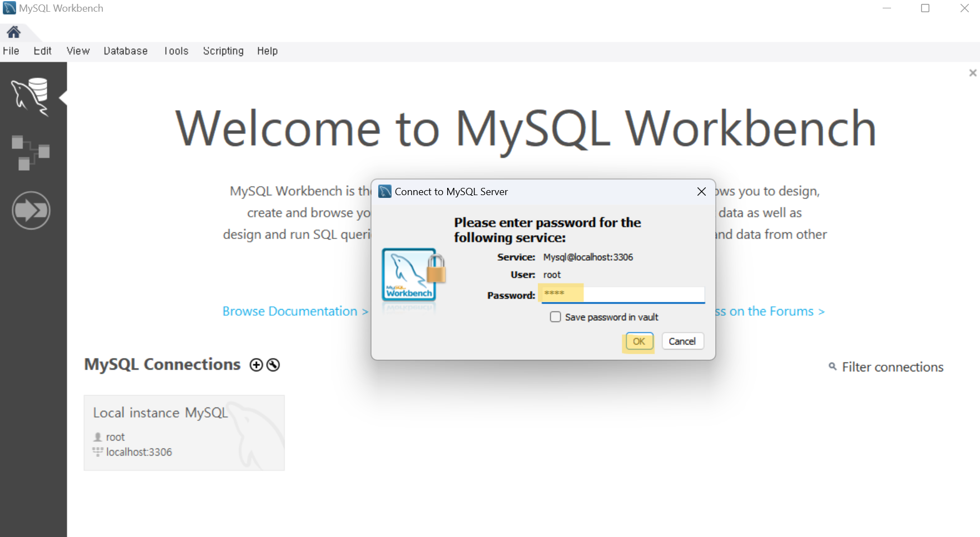Screen dimensions: 980x537
Task: Select the User value root in dialog
Action: (552, 275)
